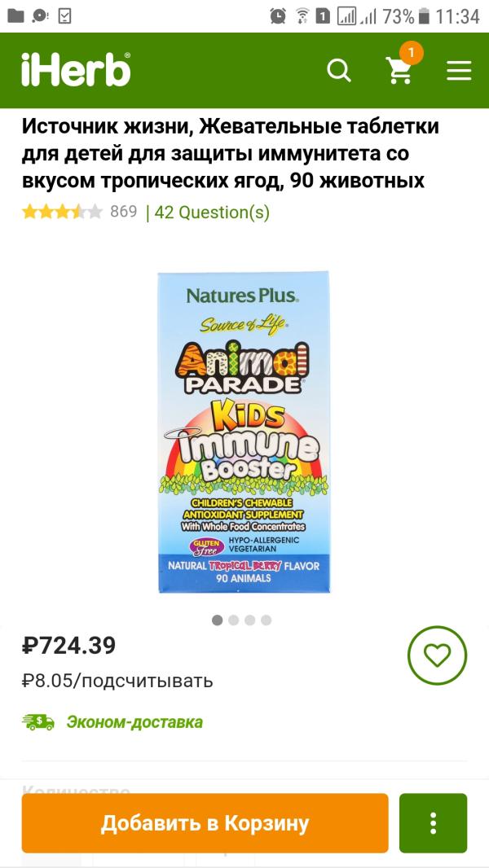Add product to wishlist with heart icon

pos(437,655)
